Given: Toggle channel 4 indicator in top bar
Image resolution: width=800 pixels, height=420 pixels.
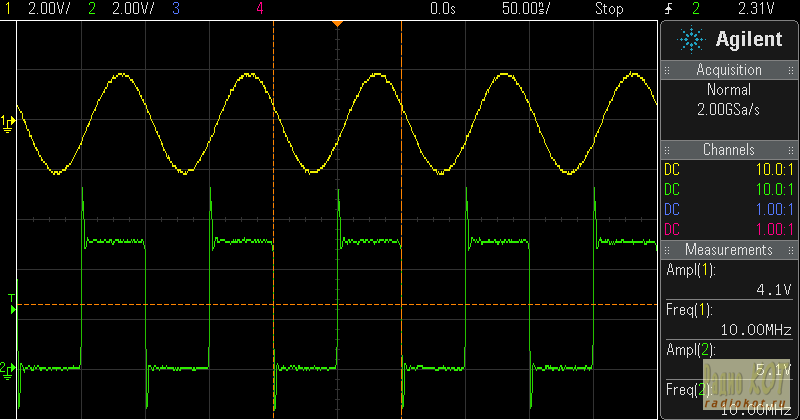Looking at the screenshot, I should click(x=260, y=9).
